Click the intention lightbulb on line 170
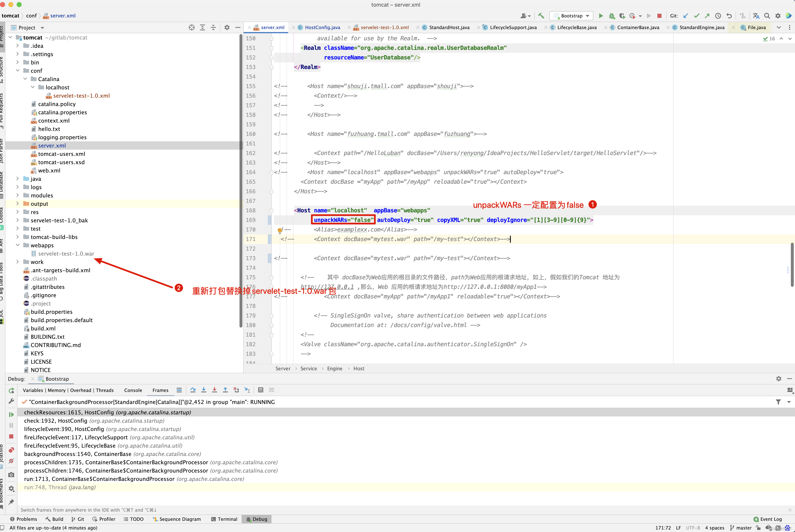This screenshot has height=532, width=795. [280, 230]
